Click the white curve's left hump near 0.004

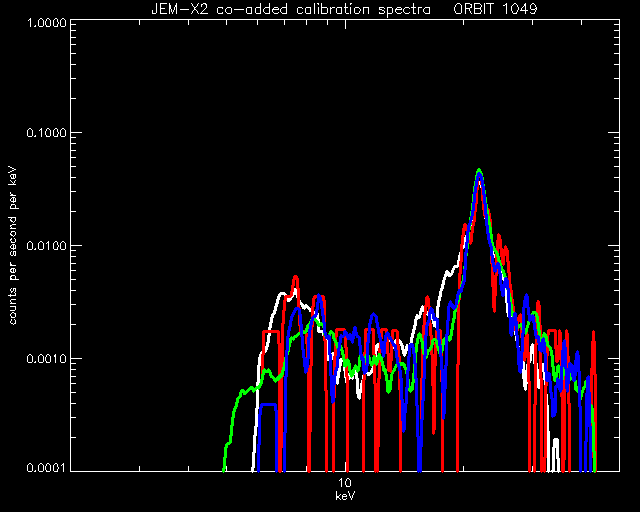click(282, 294)
